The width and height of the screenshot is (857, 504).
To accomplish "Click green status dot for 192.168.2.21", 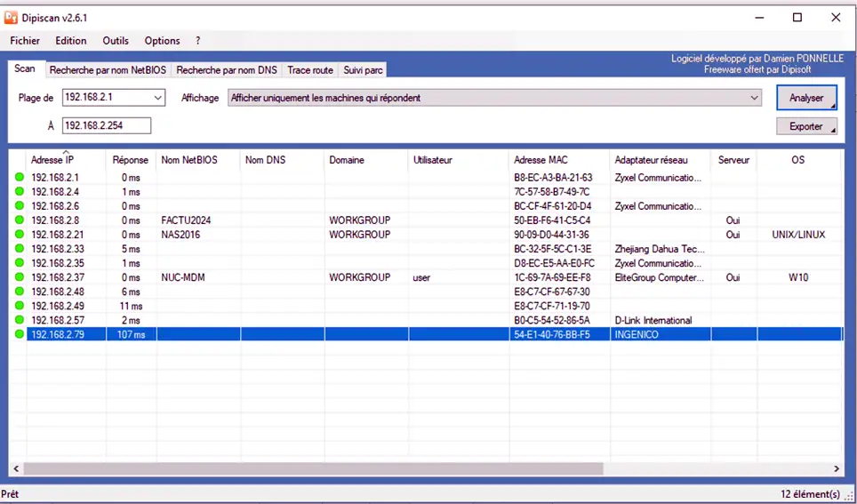I will 20,234.
